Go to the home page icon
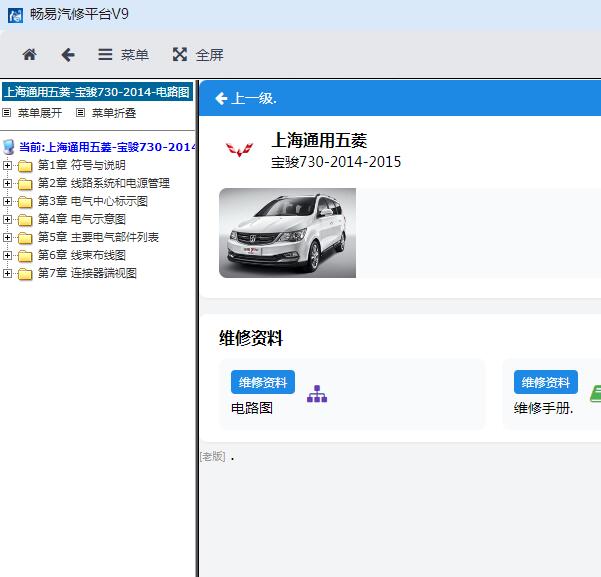The height and width of the screenshot is (577, 601). (x=30, y=54)
